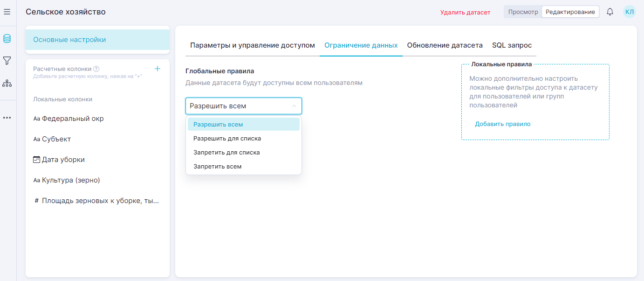Image resolution: width=644 pixels, height=281 pixels.
Task: Click Удалить датасет link
Action: coord(465,13)
